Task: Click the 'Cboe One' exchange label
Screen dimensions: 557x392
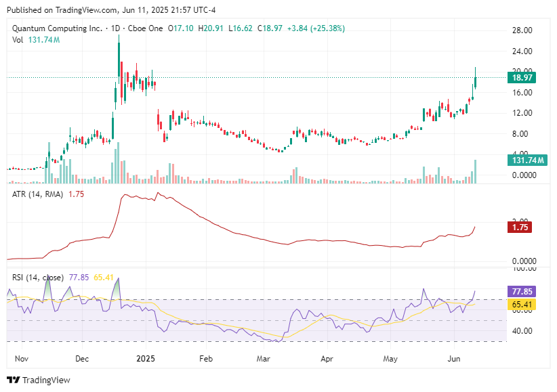Action: tap(145, 28)
